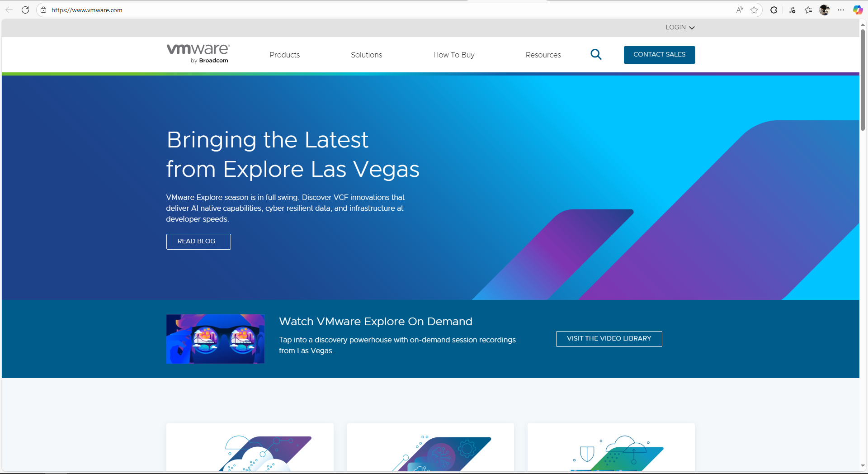Click 'Bringing the Latest' hero headline
The image size is (868, 474).
(268, 140)
